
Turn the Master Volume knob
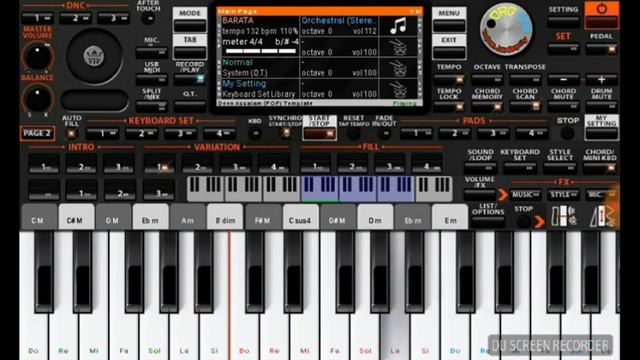(38, 56)
